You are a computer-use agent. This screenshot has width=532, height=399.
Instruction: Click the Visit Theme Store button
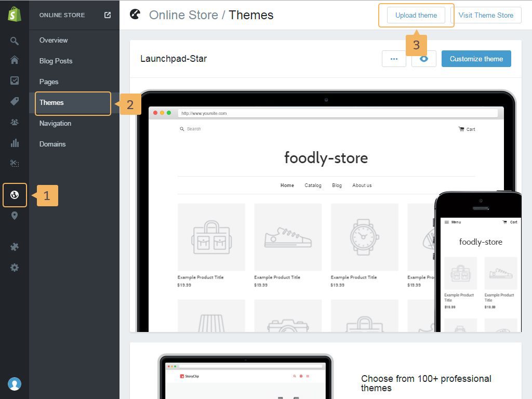coord(486,15)
